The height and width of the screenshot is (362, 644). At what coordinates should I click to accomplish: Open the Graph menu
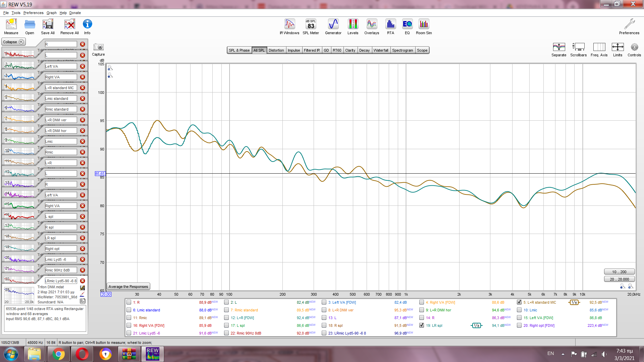(x=51, y=13)
